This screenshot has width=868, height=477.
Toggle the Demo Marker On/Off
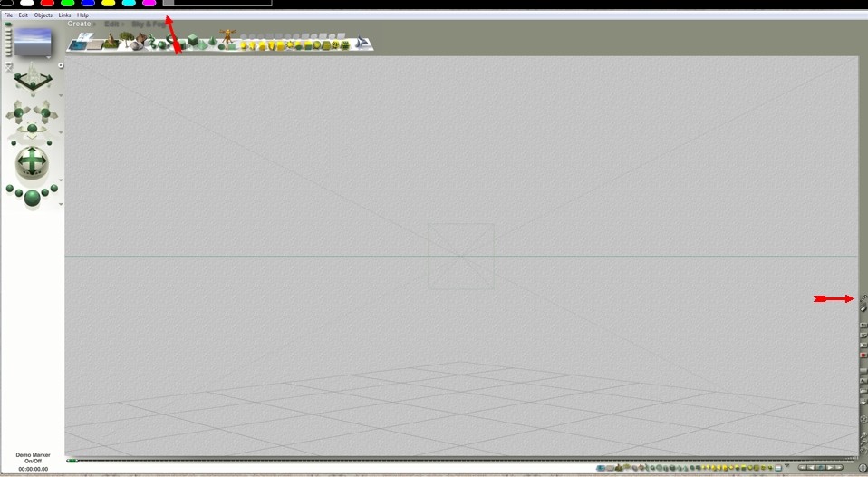point(33,458)
